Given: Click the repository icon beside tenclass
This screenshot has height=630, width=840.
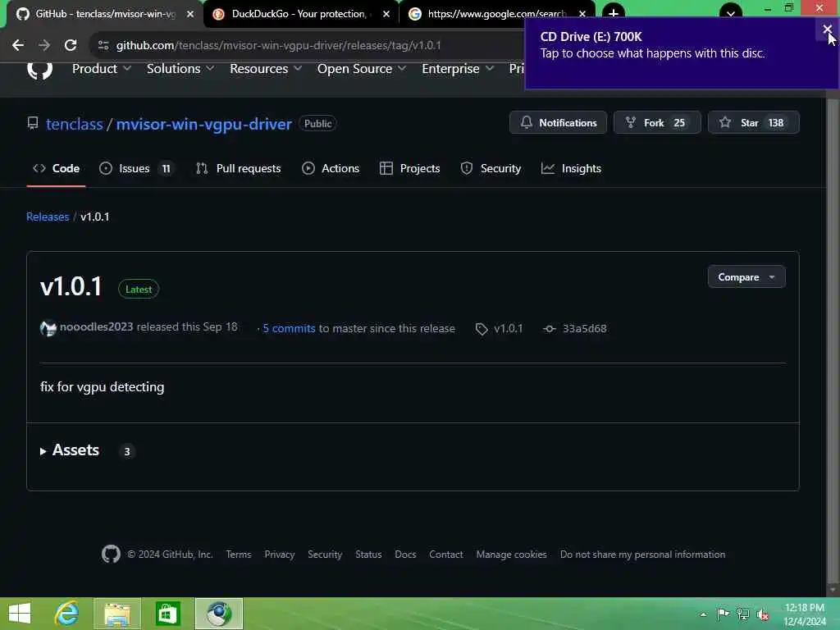Looking at the screenshot, I should pyautogui.click(x=33, y=124).
